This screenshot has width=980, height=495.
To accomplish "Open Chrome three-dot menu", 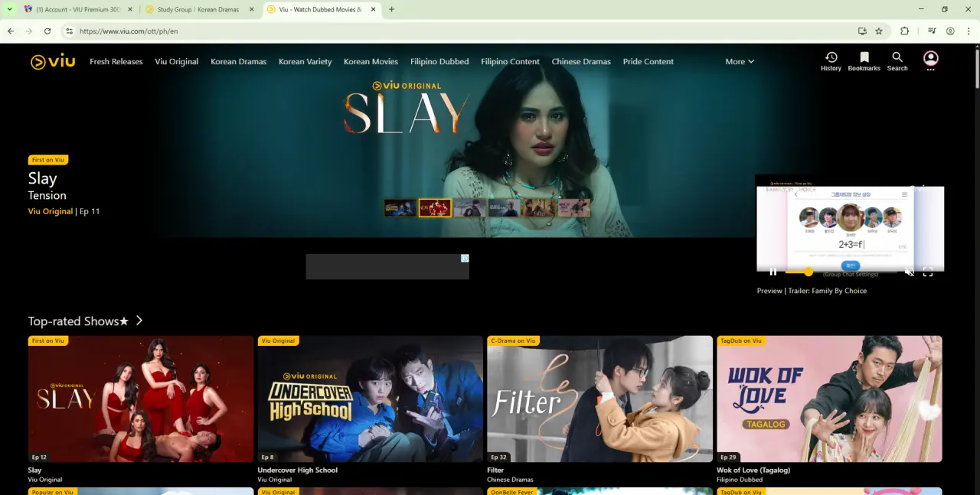I will (x=968, y=31).
